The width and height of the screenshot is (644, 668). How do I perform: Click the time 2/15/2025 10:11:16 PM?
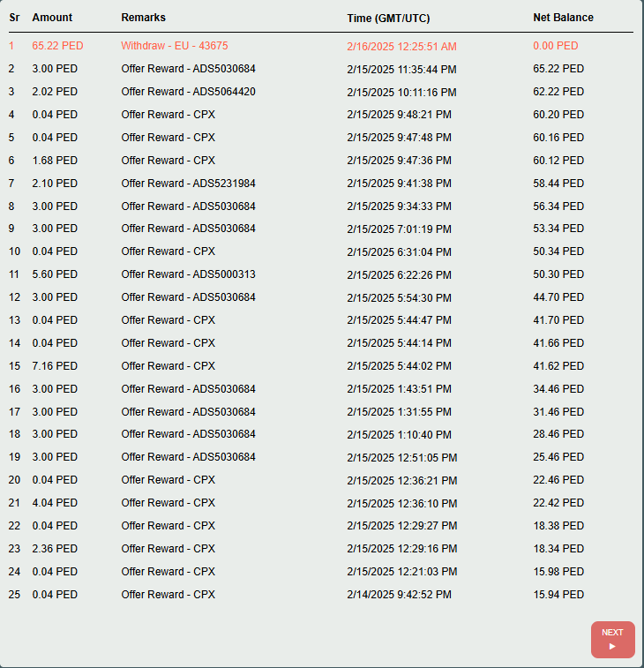401,93
